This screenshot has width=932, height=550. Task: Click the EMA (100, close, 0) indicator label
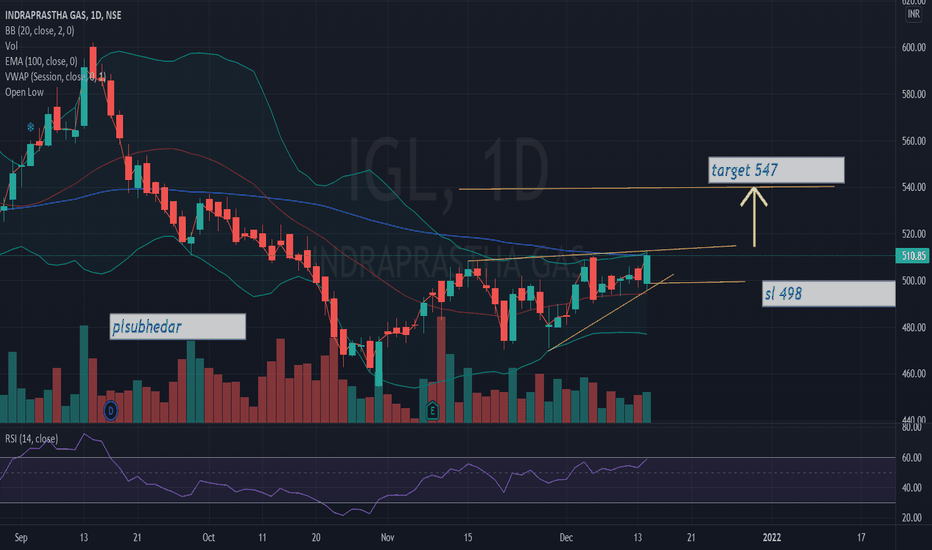[41, 61]
